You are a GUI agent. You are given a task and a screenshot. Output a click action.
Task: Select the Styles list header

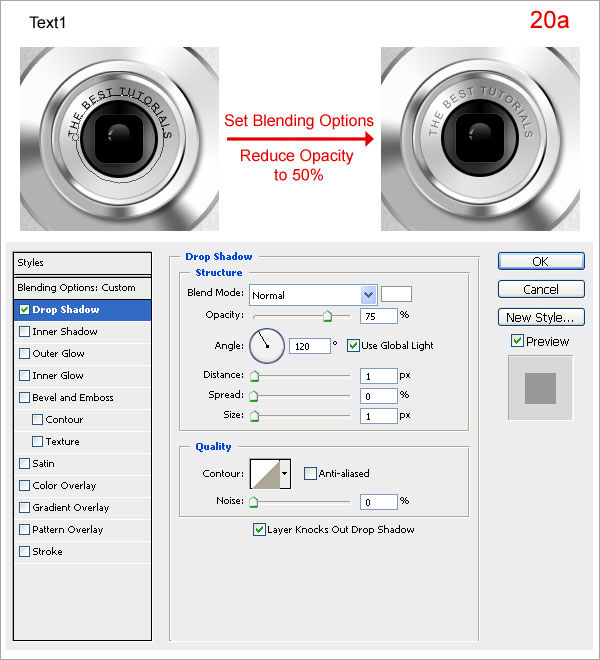coord(83,263)
